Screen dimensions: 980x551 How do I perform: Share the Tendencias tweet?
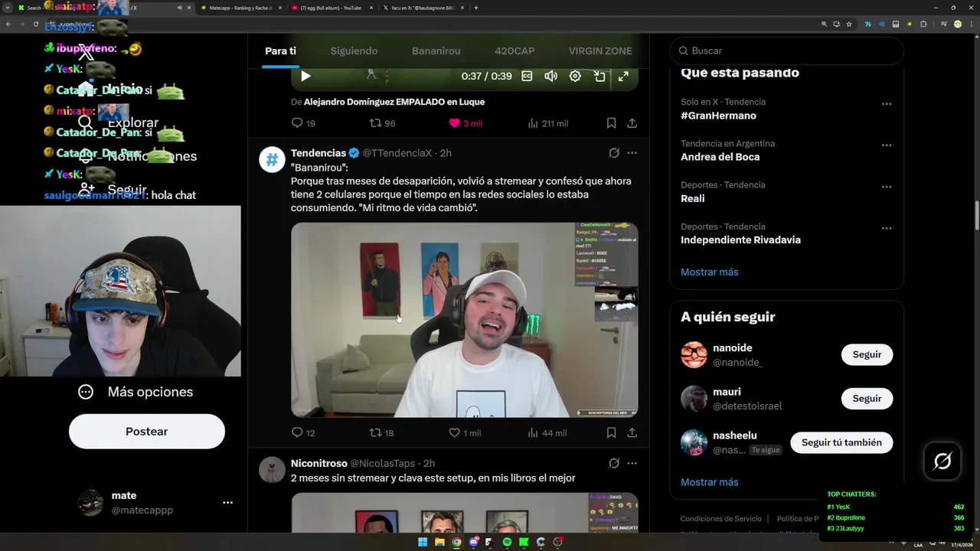632,432
